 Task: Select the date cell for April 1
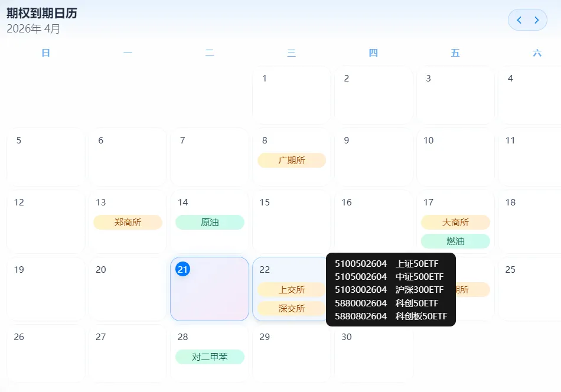tap(292, 95)
